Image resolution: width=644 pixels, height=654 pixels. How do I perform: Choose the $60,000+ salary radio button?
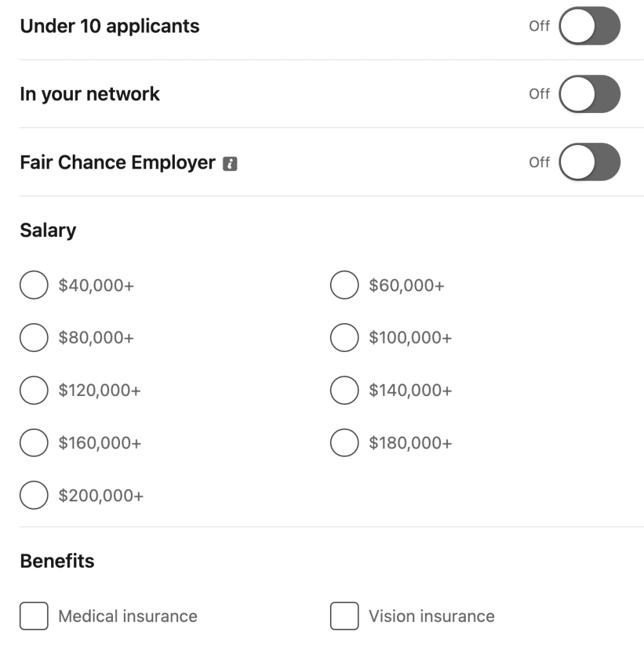point(344,285)
